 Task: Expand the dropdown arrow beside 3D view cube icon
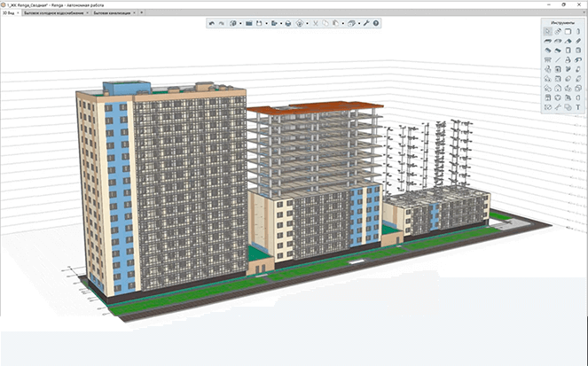point(358,23)
